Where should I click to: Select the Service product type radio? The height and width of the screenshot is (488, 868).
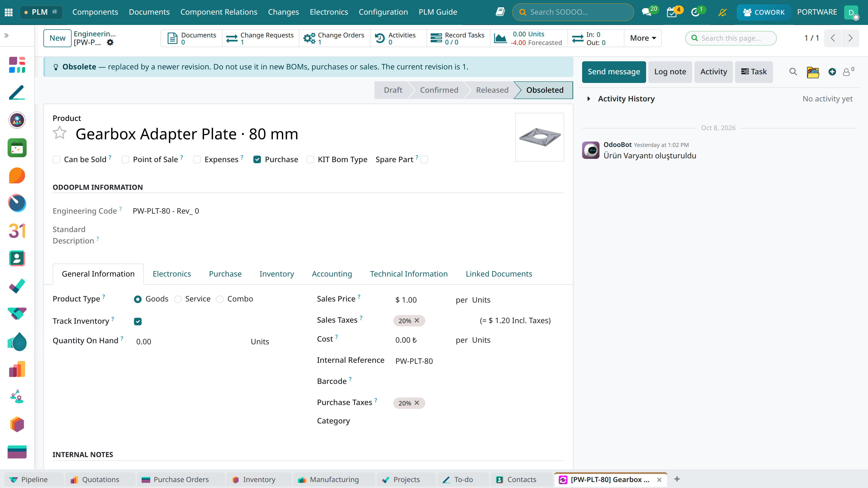[x=178, y=299]
